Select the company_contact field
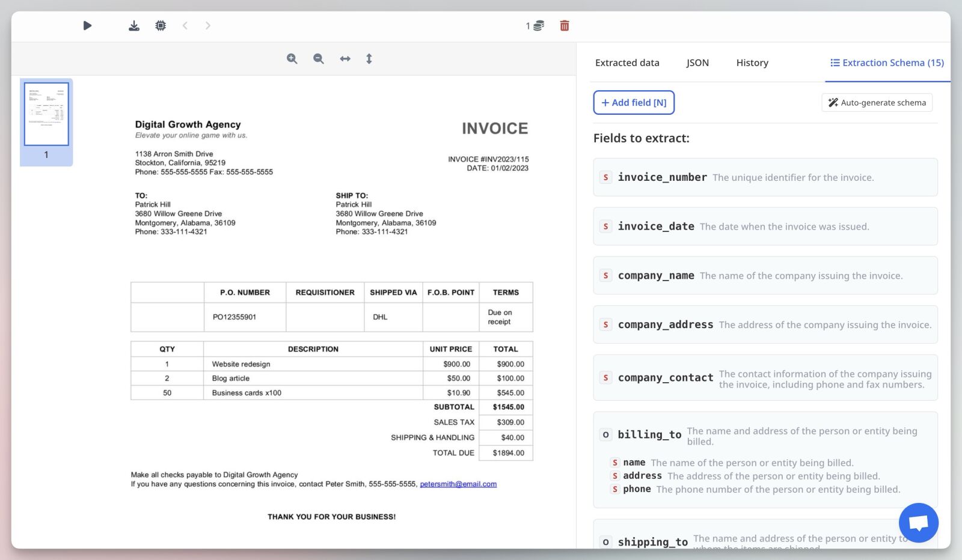This screenshot has height=560, width=962. click(x=765, y=378)
